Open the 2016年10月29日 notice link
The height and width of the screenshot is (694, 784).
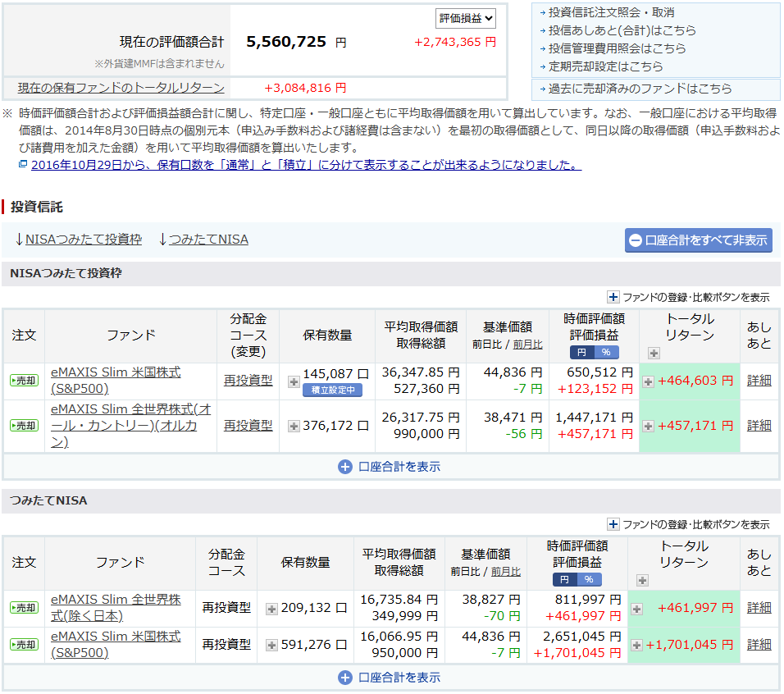click(x=306, y=165)
